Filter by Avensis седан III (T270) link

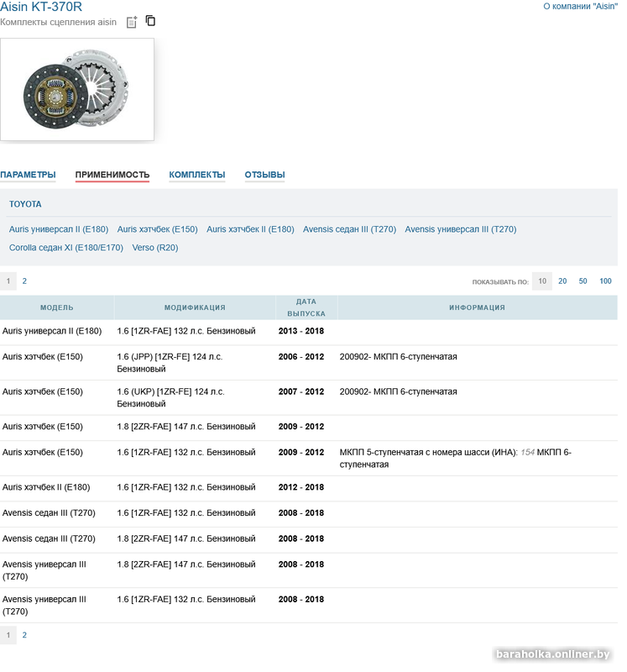coord(349,229)
